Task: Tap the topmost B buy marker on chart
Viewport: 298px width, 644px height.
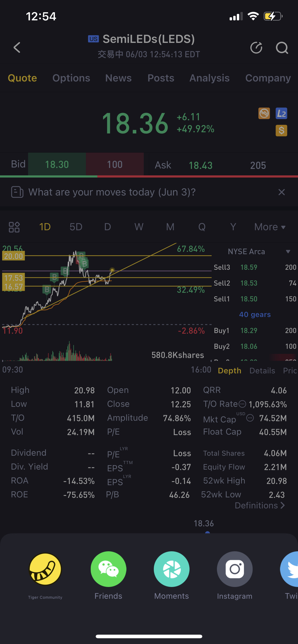Action: tap(81, 255)
